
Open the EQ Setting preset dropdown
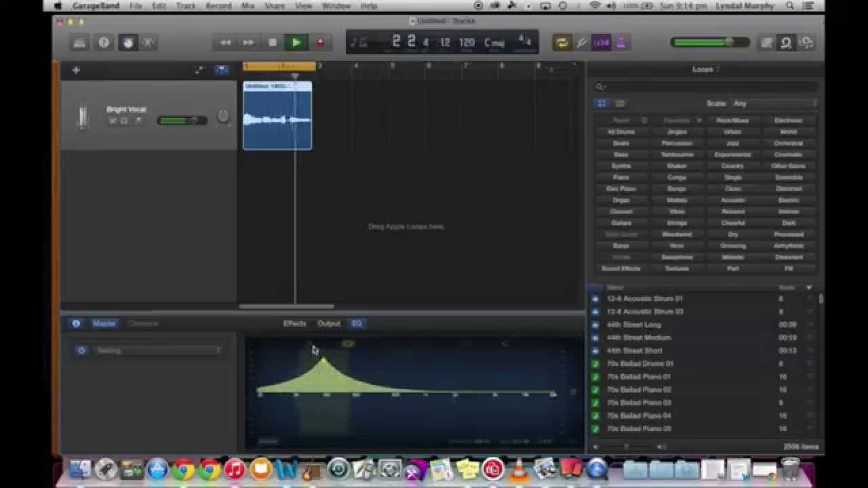(159, 350)
